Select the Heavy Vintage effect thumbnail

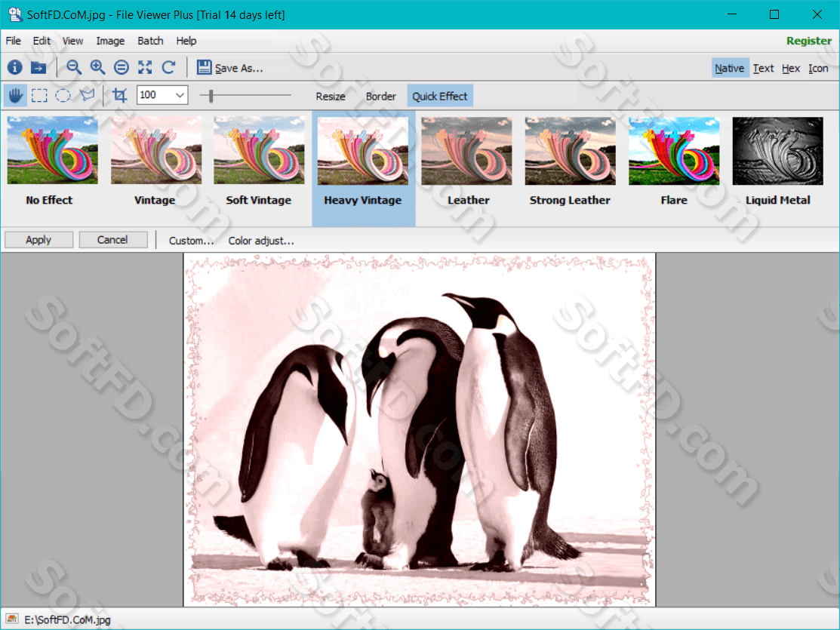click(x=363, y=151)
